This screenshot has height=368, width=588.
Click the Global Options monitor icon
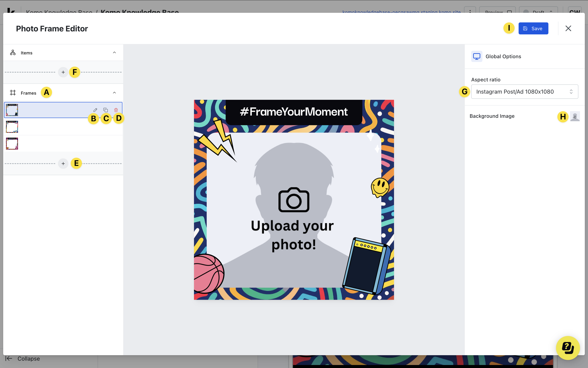477,56
